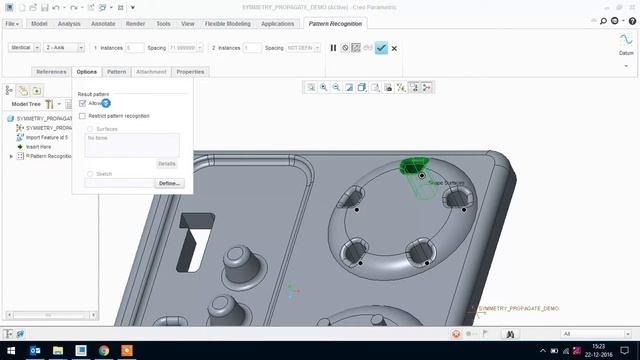This screenshot has width=640, height=360.
Task: Expand the Pattern Recognition tree node
Action: (11, 156)
